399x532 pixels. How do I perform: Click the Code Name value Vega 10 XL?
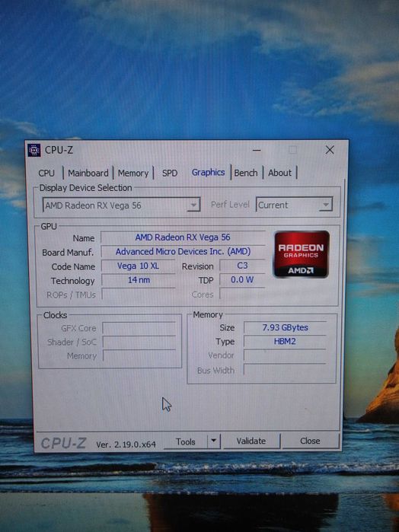click(139, 266)
